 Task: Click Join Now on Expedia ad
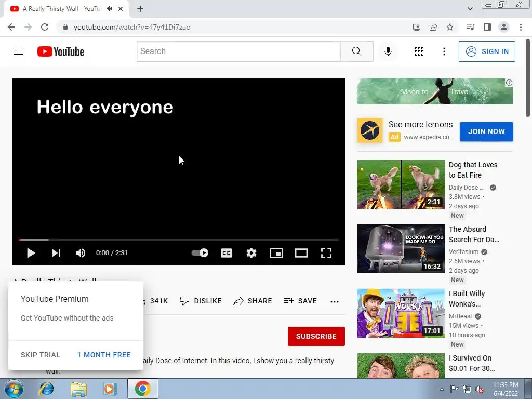pos(486,131)
